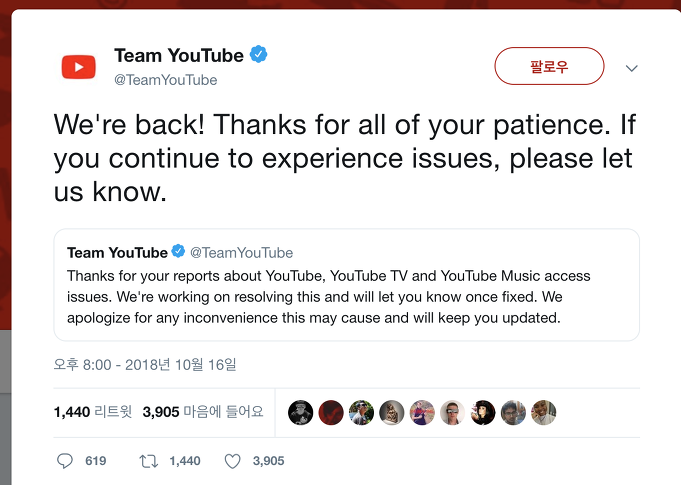Click the 619 reply count
The width and height of the screenshot is (681, 485).
[x=96, y=461]
